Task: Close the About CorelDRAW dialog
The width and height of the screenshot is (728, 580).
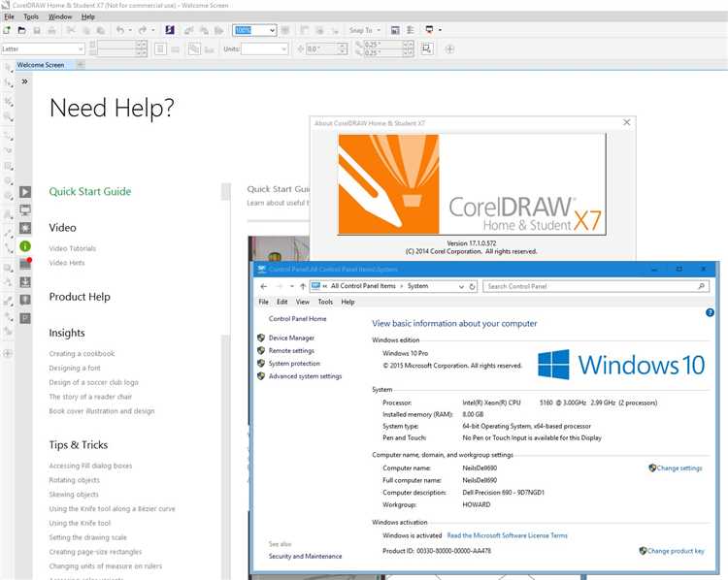Action: 626,122
